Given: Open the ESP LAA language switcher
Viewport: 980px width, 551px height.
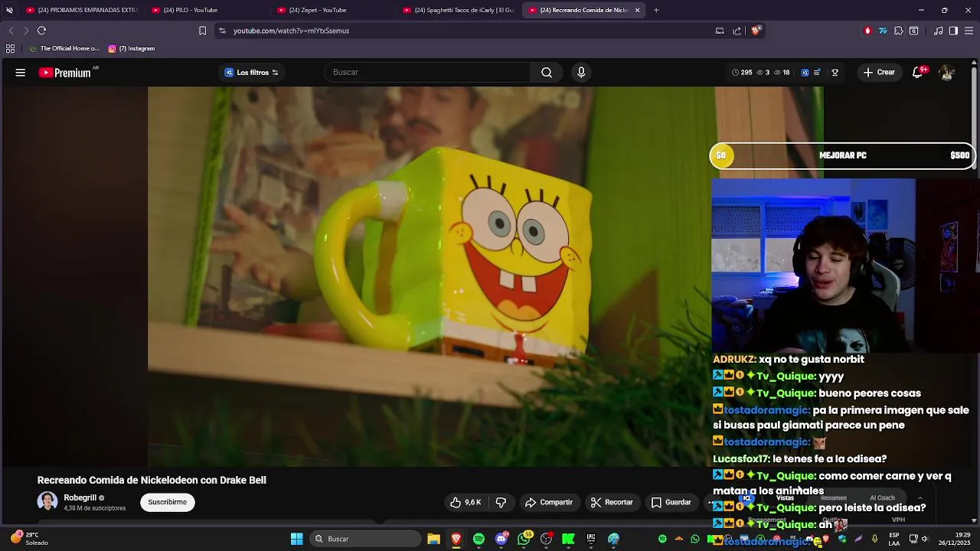Looking at the screenshot, I should (894, 539).
